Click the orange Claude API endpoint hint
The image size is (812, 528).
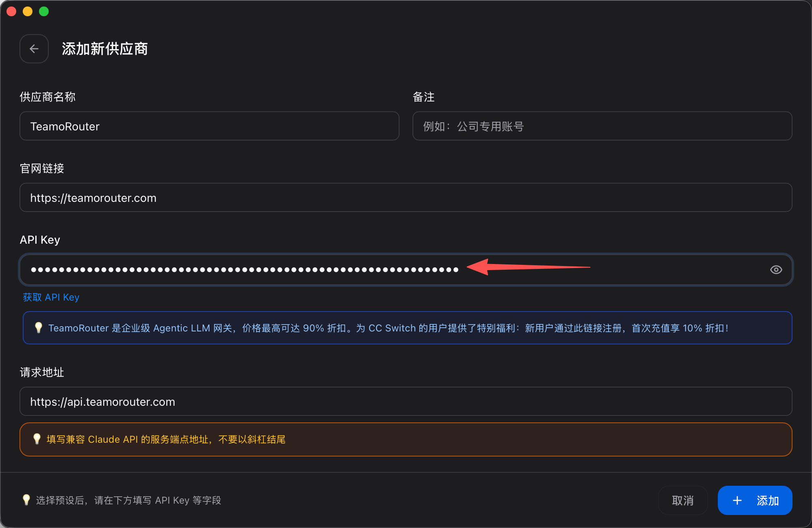tap(406, 439)
